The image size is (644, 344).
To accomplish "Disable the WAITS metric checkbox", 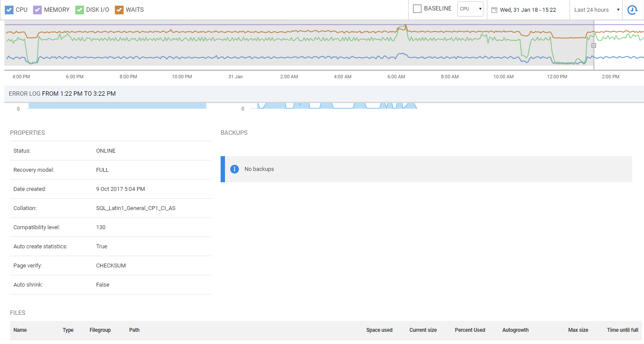I will coord(119,10).
